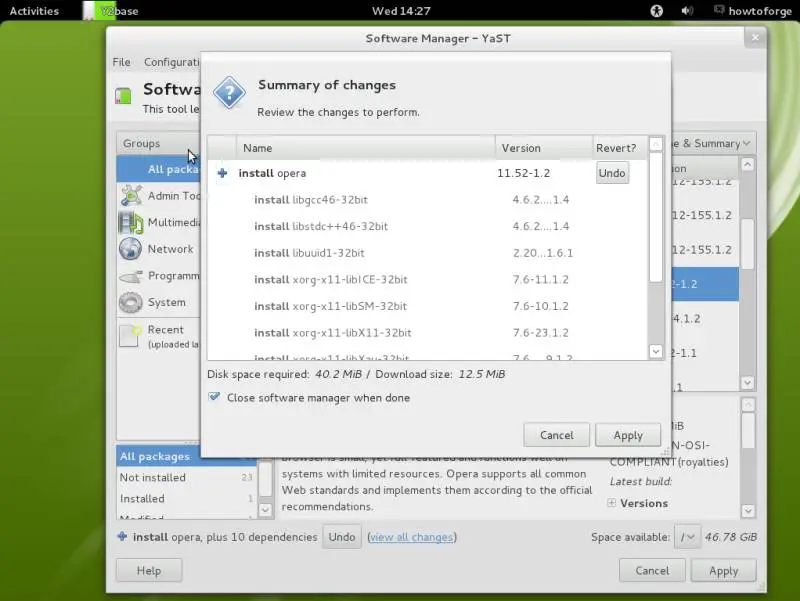Viewport: 800px width, 601px height.
Task: Select the Programming group icon
Action: click(x=131, y=276)
